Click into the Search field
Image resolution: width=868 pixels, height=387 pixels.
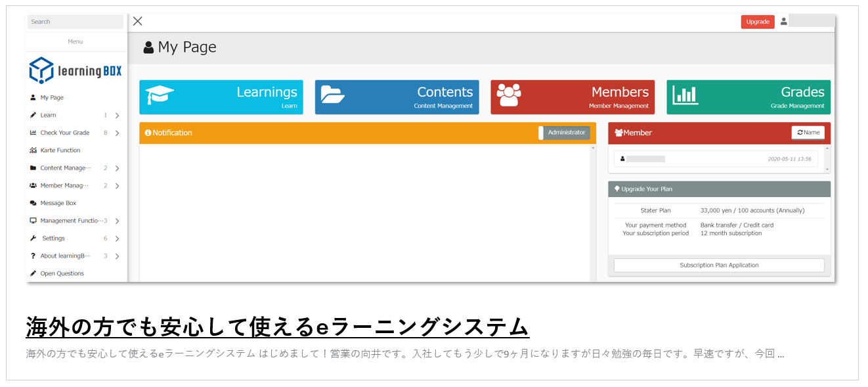pos(75,22)
